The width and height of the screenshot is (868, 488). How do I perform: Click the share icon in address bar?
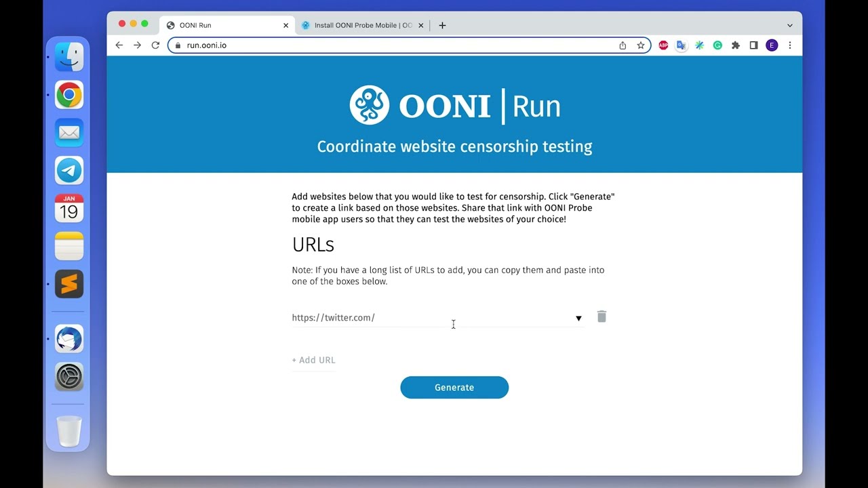point(623,45)
